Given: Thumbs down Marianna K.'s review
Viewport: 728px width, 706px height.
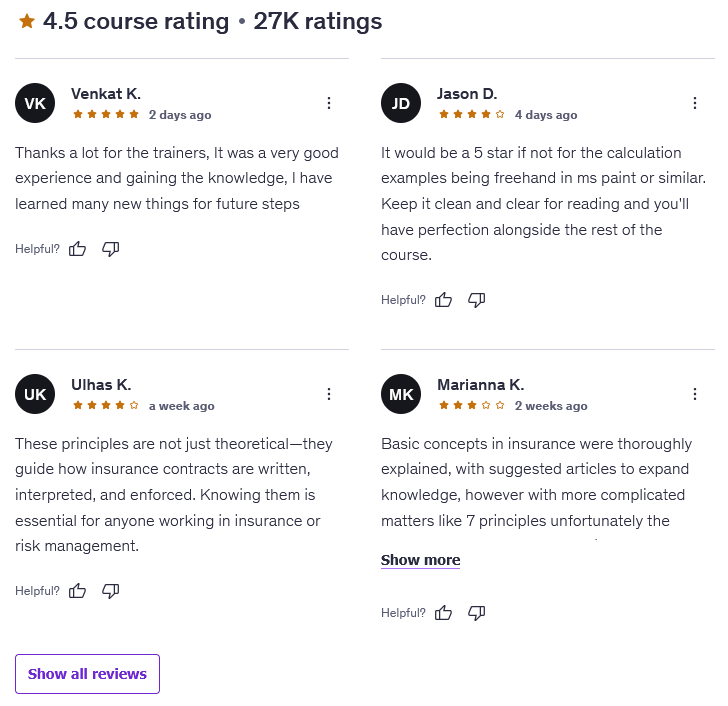Looking at the screenshot, I should click(x=477, y=613).
